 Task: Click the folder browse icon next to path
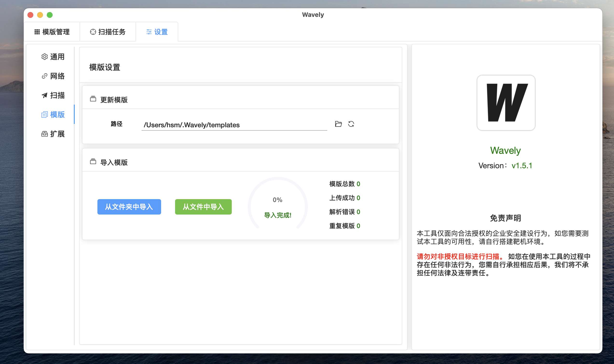coord(338,124)
